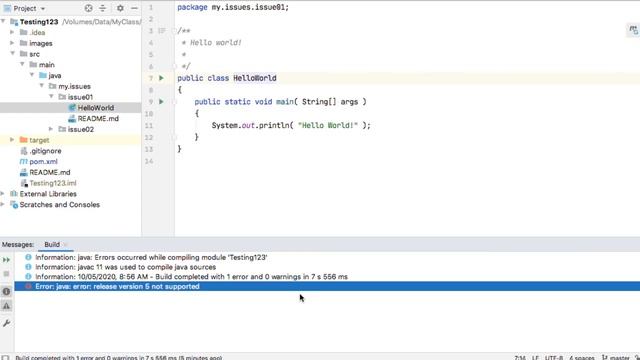Screen dimensions: 640x360
Task: Click 4 spaces indent setting in status bar
Action: coord(582,358)
